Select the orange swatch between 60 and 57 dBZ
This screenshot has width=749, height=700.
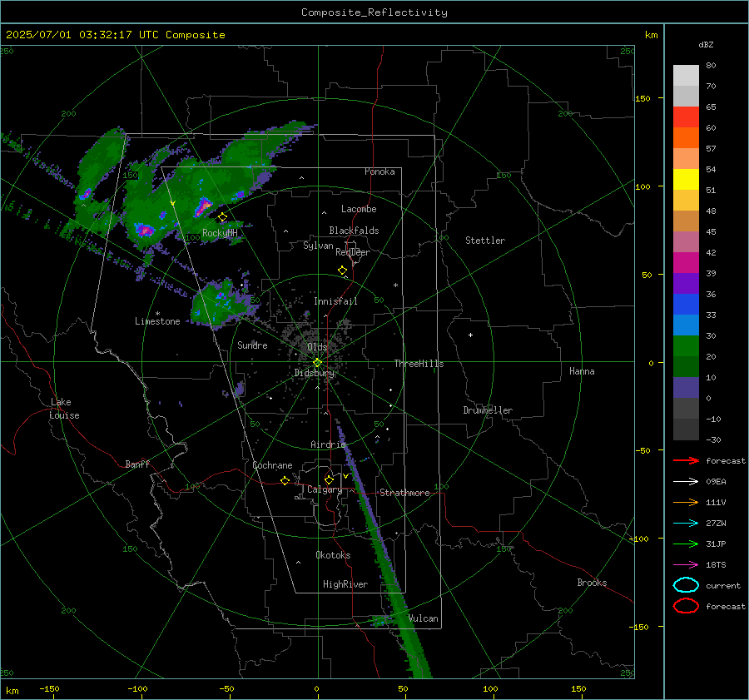click(x=686, y=137)
